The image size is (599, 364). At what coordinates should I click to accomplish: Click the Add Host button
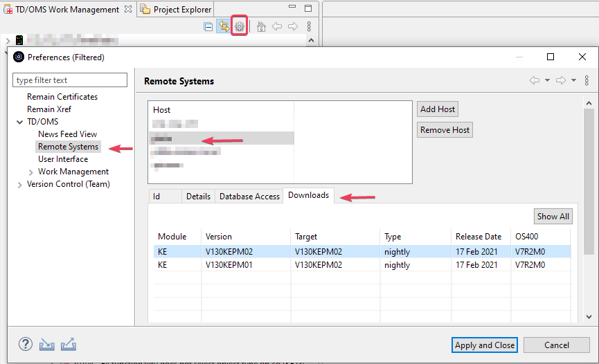point(438,109)
